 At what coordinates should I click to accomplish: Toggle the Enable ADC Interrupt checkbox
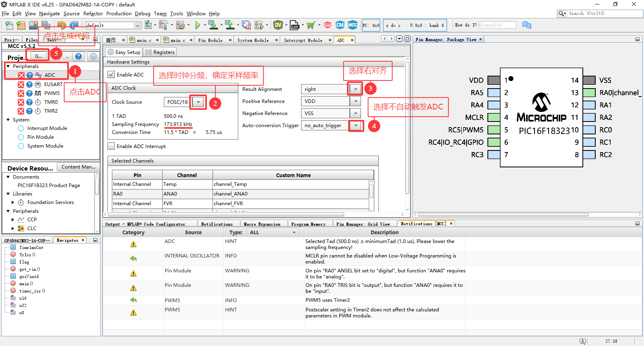click(111, 146)
